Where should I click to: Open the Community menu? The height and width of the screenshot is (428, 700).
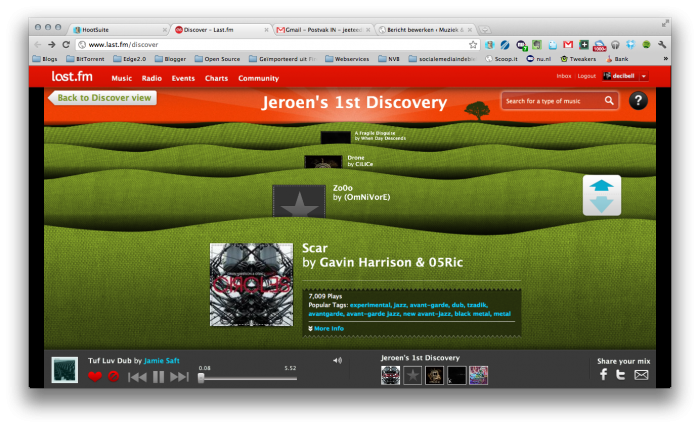[x=258, y=78]
